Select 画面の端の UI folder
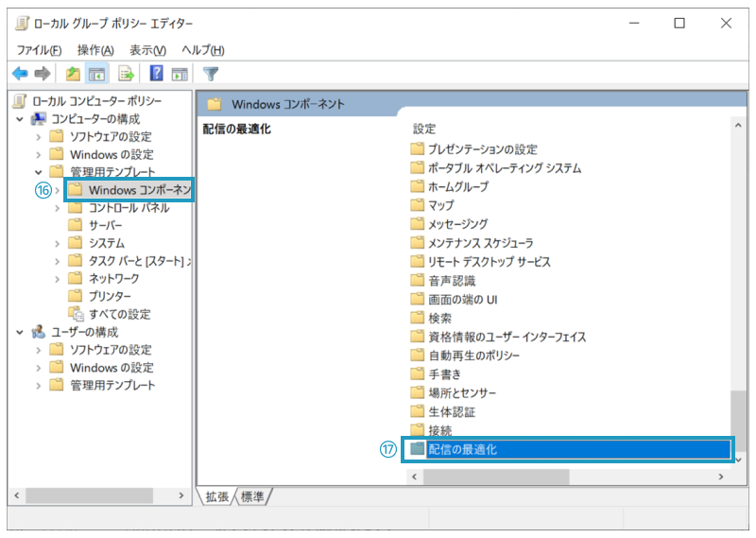The width and height of the screenshot is (756, 538). coord(463,300)
